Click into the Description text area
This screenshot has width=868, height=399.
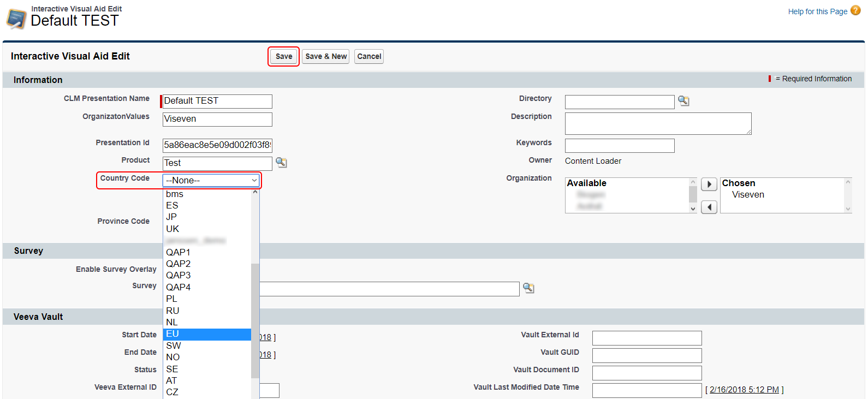658,123
